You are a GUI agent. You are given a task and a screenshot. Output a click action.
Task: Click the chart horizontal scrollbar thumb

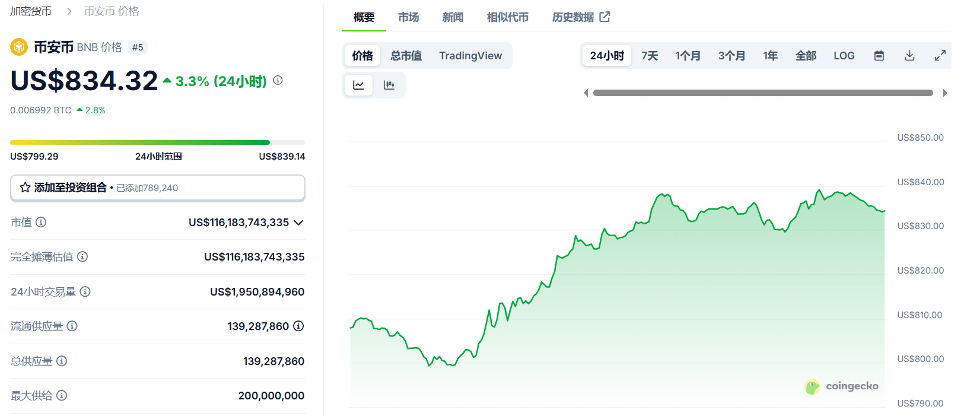763,93
